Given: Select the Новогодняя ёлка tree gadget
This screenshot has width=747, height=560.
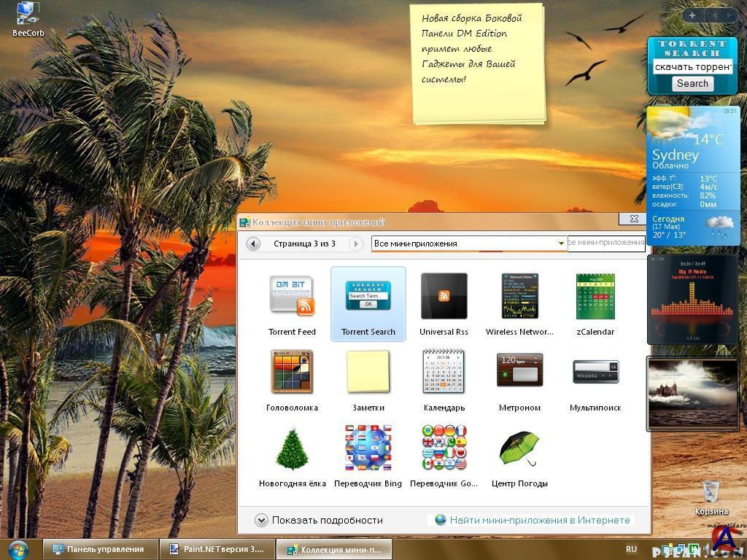Looking at the screenshot, I should 292,448.
